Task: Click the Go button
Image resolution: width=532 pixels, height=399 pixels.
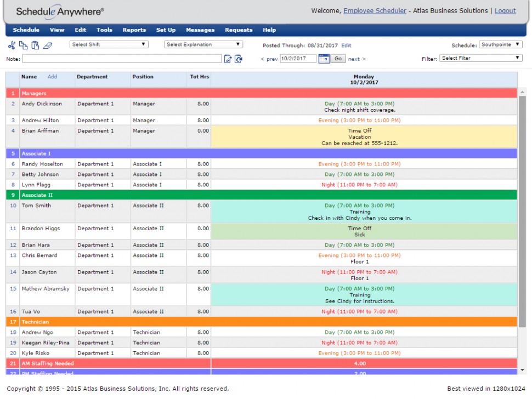Action: tap(338, 59)
